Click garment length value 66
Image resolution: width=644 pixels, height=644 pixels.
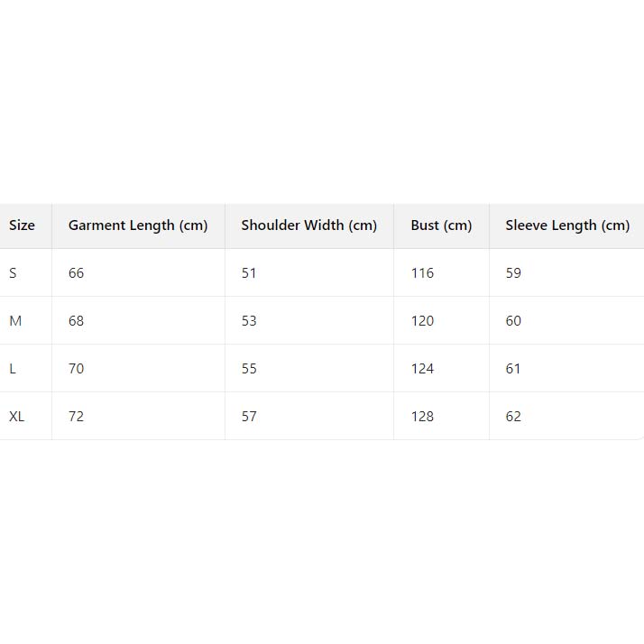76,273
